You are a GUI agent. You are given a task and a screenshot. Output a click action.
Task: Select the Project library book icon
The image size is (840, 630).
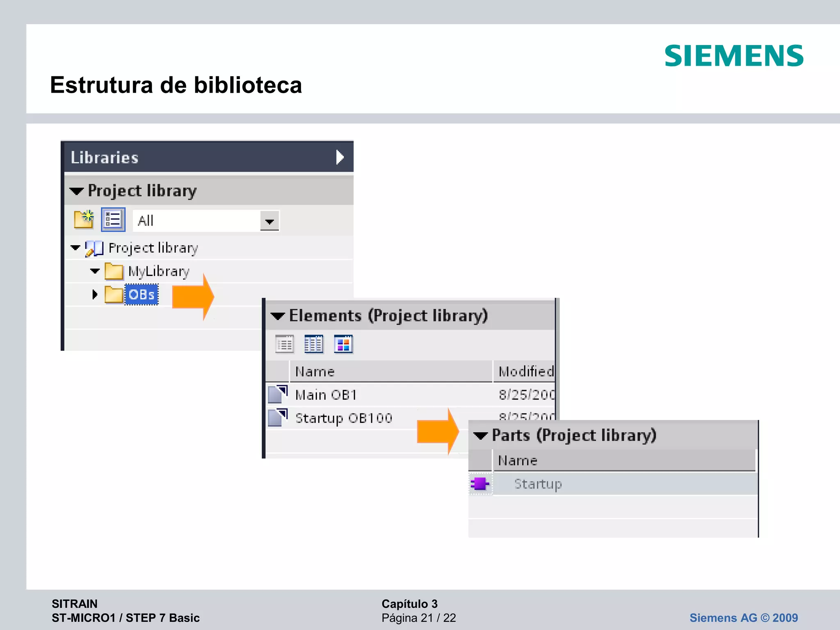(x=94, y=249)
